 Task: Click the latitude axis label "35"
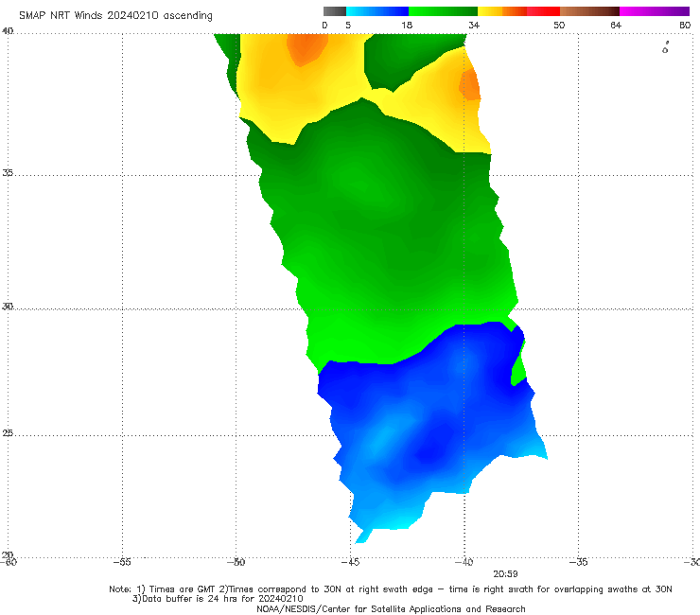pyautogui.click(x=8, y=172)
